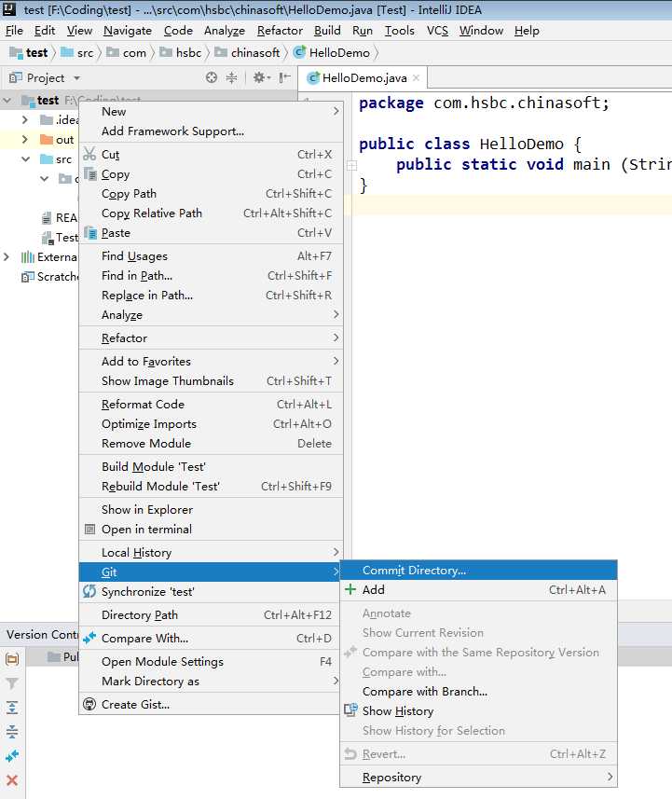Open the Project view dropdown
Image resolution: width=672 pixels, height=799 pixels.
tap(77, 78)
